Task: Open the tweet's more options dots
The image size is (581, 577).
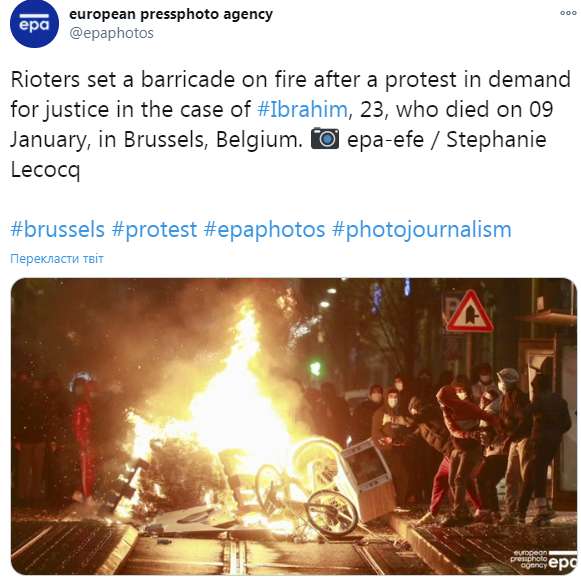Action: click(568, 13)
